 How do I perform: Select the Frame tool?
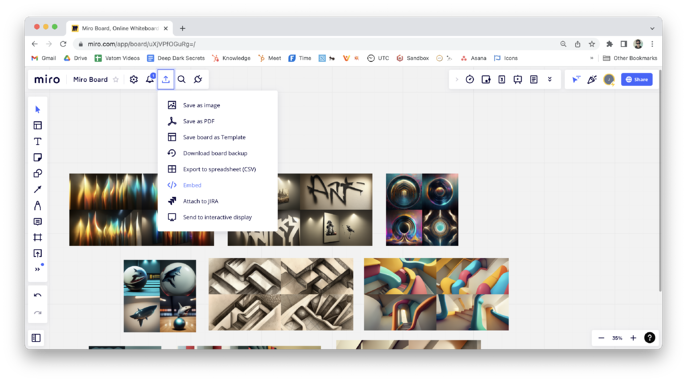(x=38, y=237)
